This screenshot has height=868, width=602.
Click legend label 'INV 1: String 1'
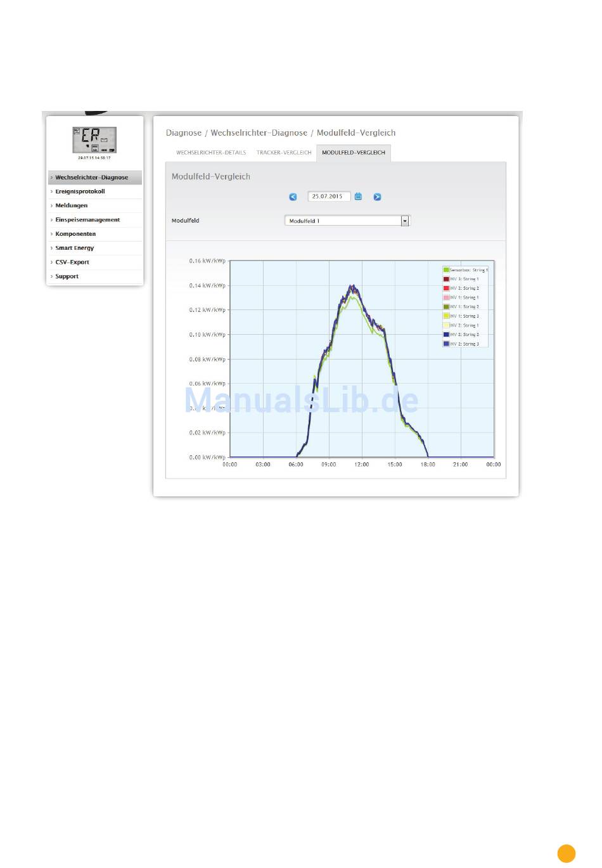[x=464, y=297]
